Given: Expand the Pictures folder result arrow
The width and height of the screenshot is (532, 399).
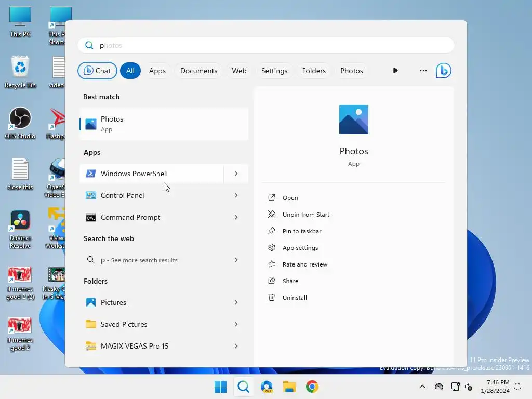Looking at the screenshot, I should [x=236, y=302].
